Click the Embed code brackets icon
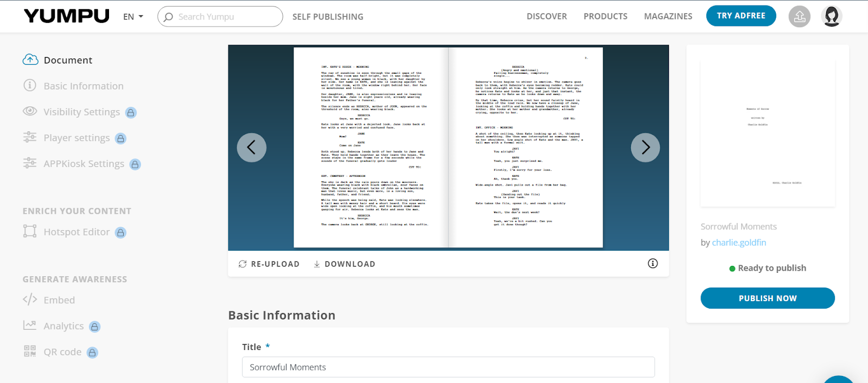The image size is (868, 383). (x=30, y=299)
